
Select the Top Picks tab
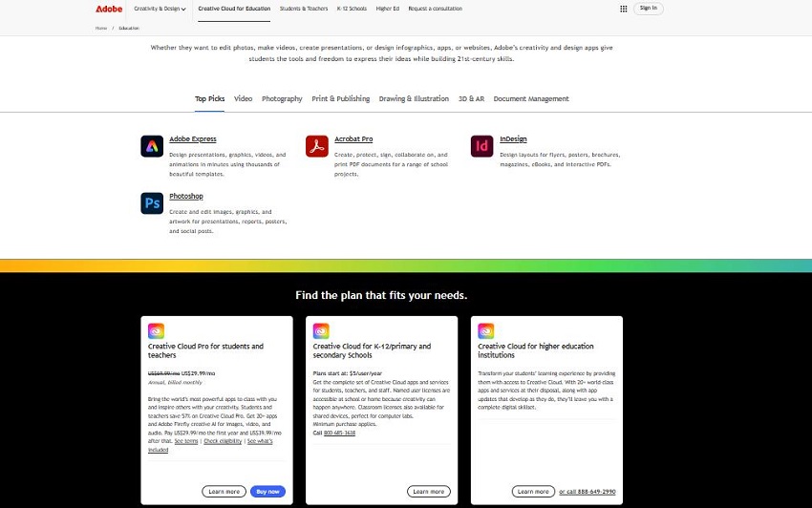[x=210, y=98]
